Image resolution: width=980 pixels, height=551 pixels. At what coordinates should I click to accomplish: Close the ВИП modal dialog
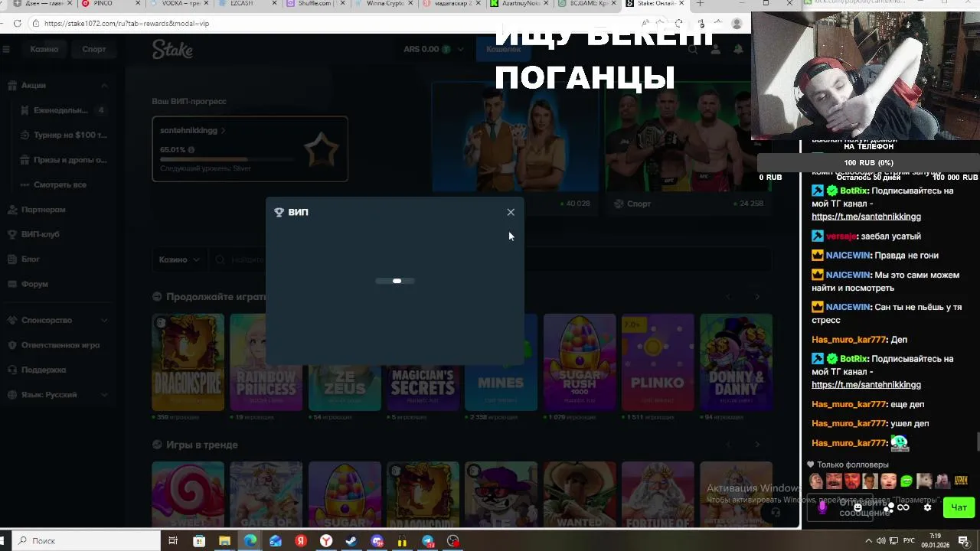(x=511, y=212)
